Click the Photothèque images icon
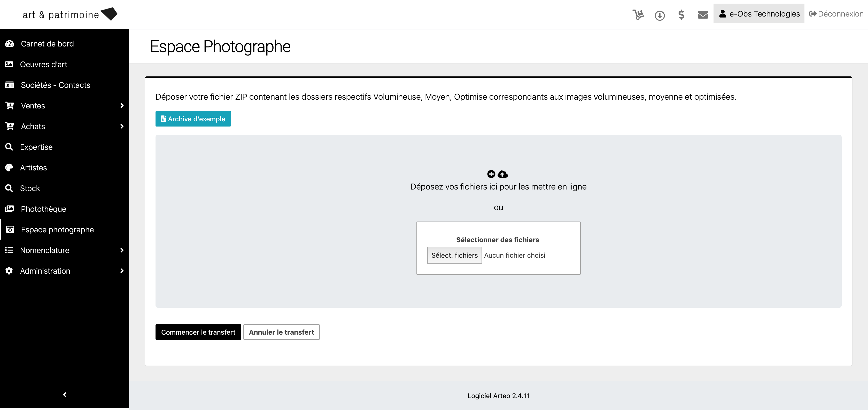The width and height of the screenshot is (868, 410). (x=10, y=209)
